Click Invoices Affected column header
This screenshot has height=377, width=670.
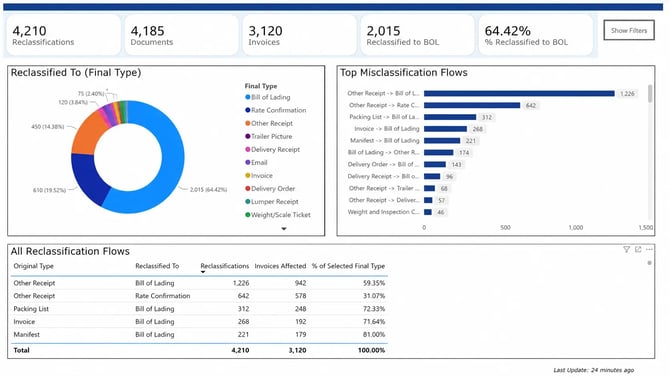(x=280, y=266)
